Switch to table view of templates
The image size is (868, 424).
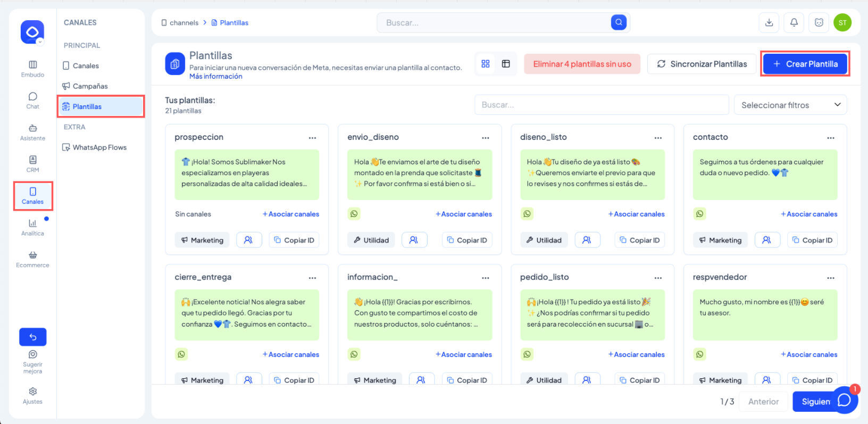pos(506,64)
